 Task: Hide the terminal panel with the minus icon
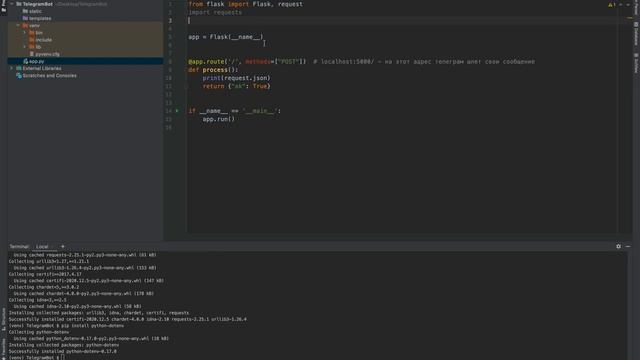[628, 246]
